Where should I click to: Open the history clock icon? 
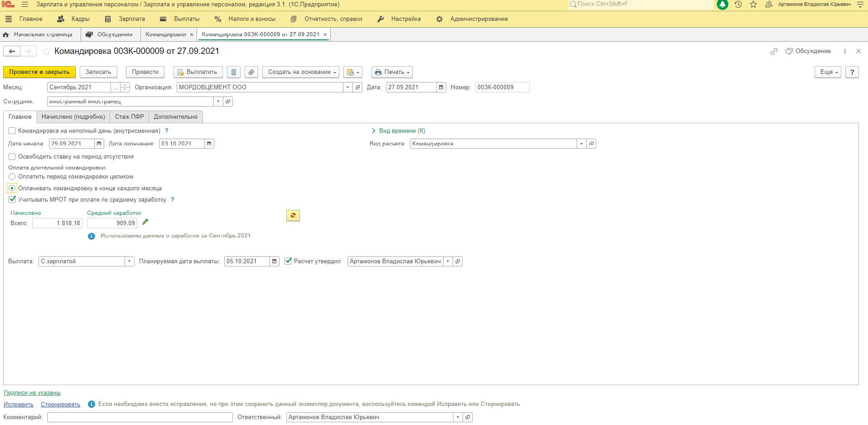click(738, 5)
